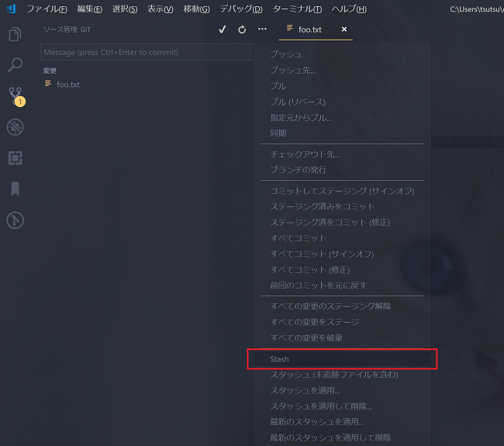Open ターミナル(T) menu
The height and width of the screenshot is (446, 504).
pos(297,9)
